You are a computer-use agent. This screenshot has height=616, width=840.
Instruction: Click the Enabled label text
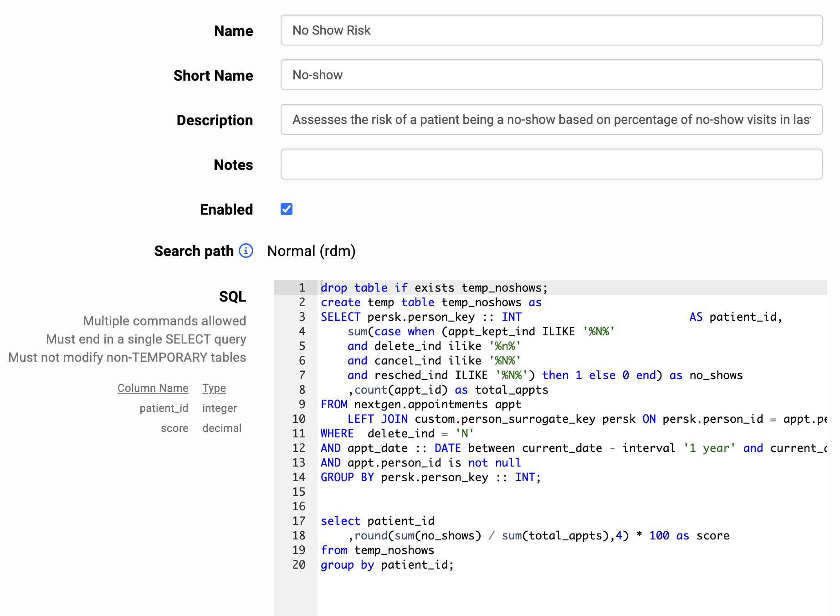click(x=226, y=209)
